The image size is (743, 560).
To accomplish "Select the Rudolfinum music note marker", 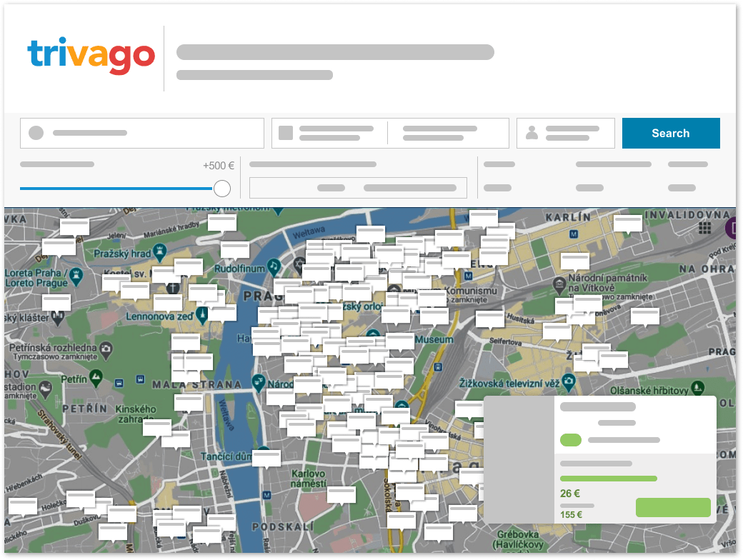I will coord(274,266).
